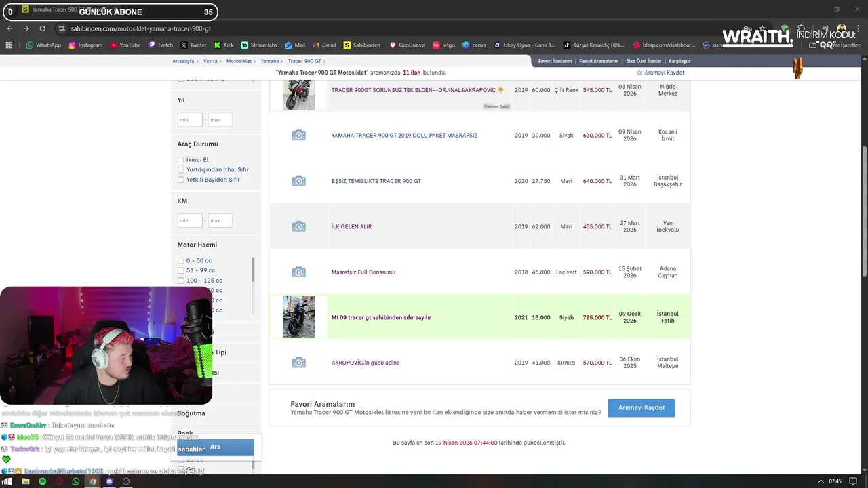Click the Mt 09 tracer listing thumbnail
This screenshot has height=488, width=868.
pos(298,317)
